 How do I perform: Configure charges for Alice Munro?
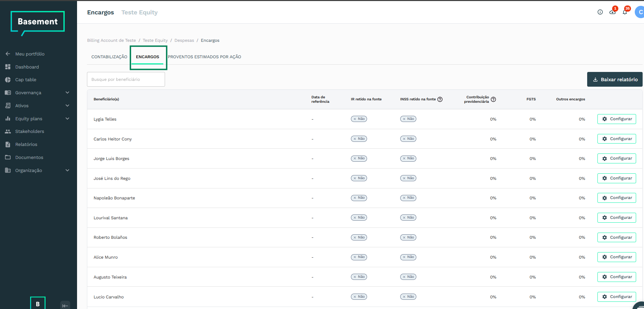pos(617,257)
